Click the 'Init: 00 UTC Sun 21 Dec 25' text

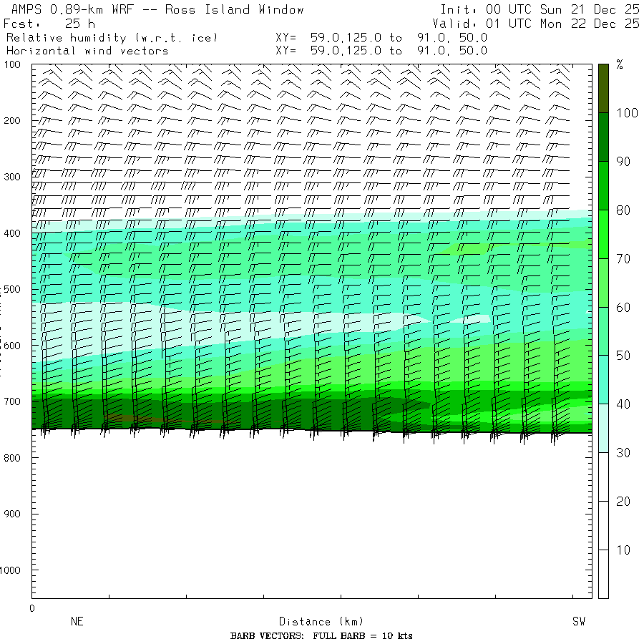pos(540,9)
